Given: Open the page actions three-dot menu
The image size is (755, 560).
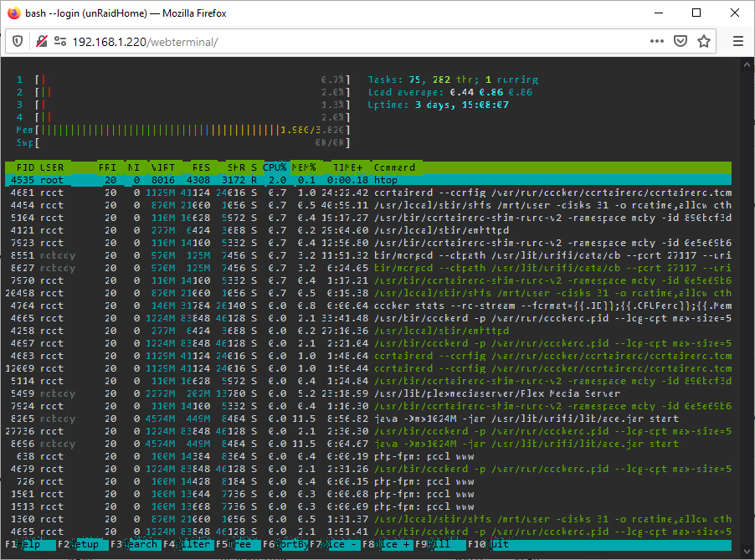Looking at the screenshot, I should [657, 41].
